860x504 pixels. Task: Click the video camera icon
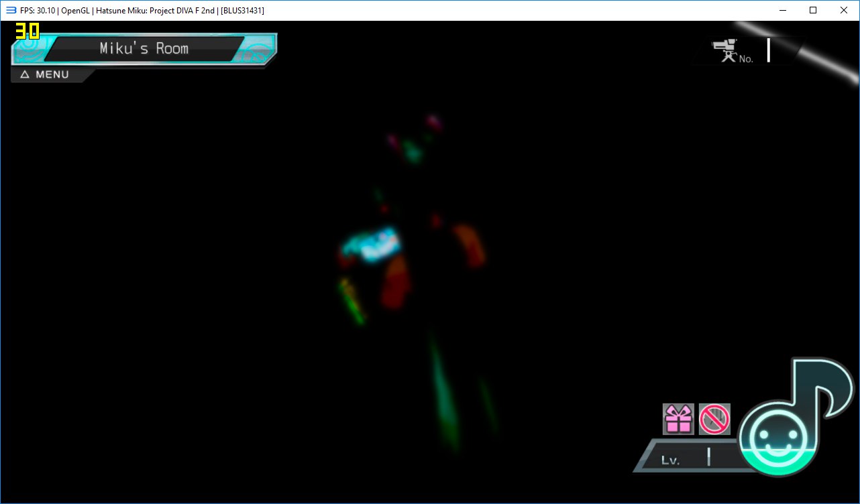click(724, 51)
